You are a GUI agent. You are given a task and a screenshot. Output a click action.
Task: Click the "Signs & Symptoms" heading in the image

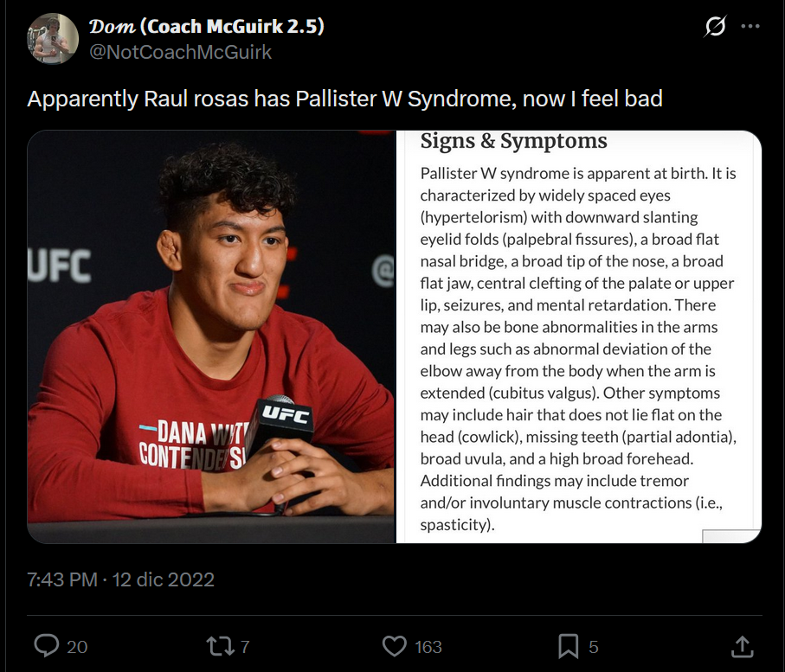(514, 141)
